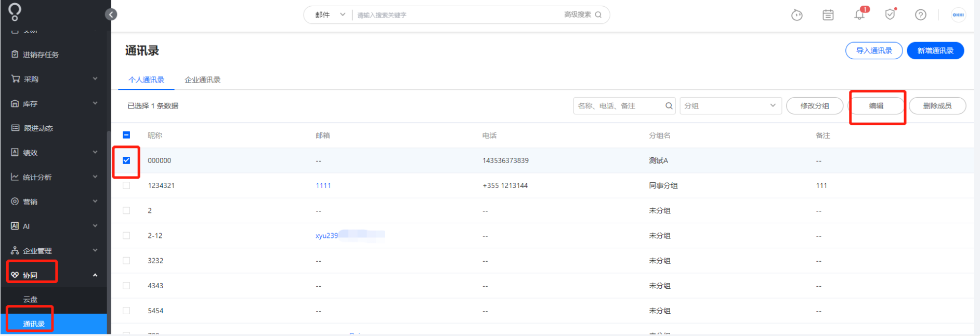Screen dimensions: 980x336
Task: Click the top keyword search input
Action: (458, 15)
